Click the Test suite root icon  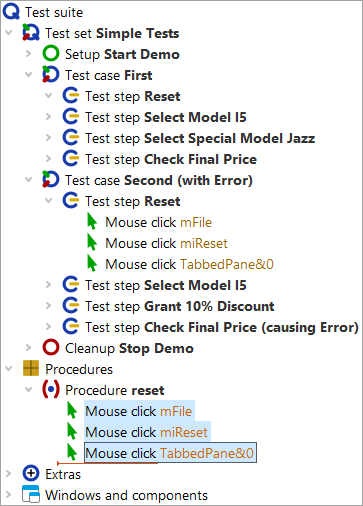pos(11,12)
